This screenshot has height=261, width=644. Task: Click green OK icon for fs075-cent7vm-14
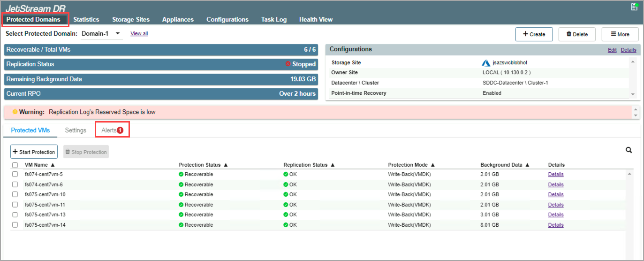click(x=286, y=225)
